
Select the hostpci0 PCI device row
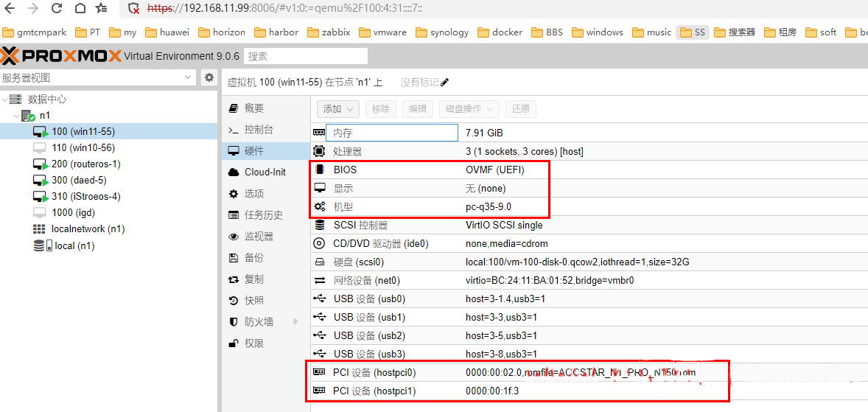516,372
